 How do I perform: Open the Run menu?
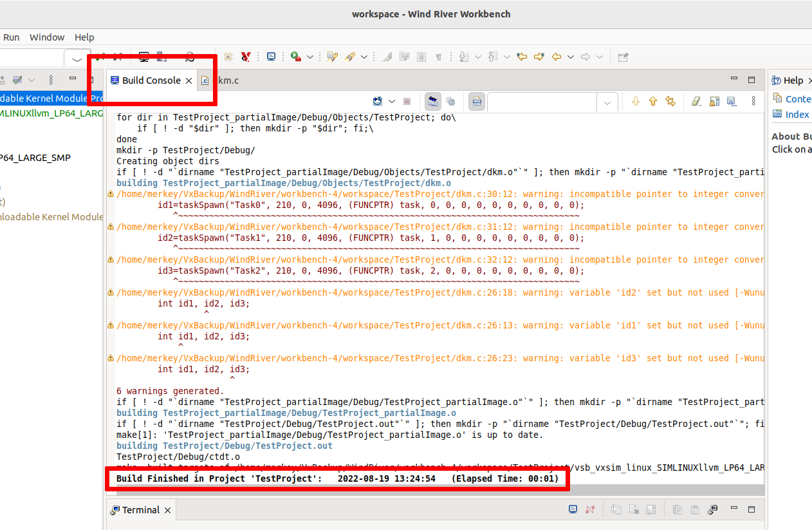coord(11,37)
